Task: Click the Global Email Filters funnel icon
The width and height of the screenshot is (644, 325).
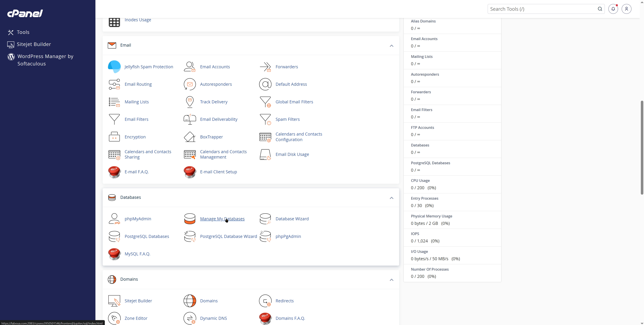Action: 265,102
